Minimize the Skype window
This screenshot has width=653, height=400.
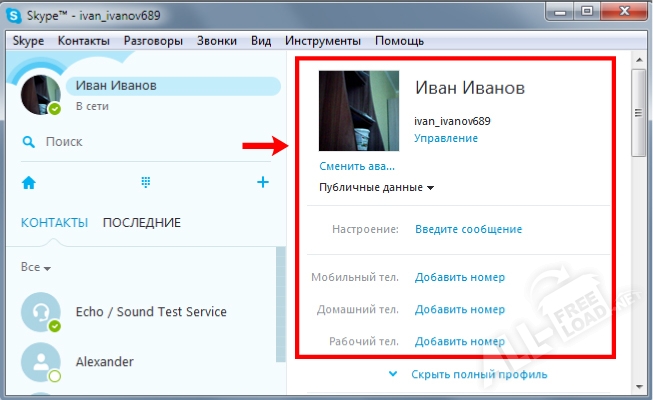pyautogui.click(x=560, y=12)
